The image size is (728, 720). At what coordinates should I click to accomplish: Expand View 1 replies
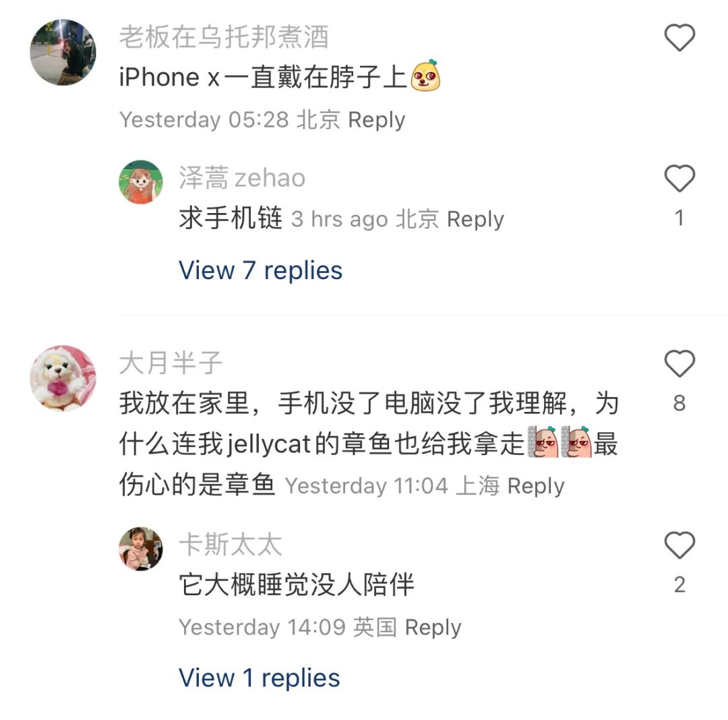pos(259,678)
